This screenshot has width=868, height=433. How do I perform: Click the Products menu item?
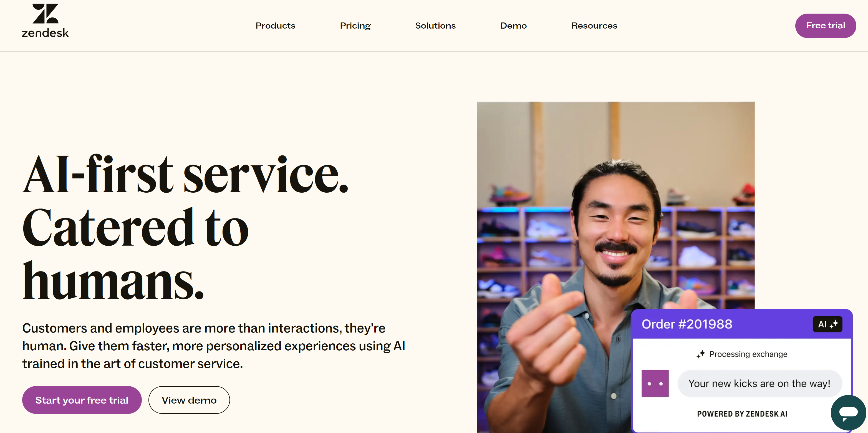click(275, 26)
